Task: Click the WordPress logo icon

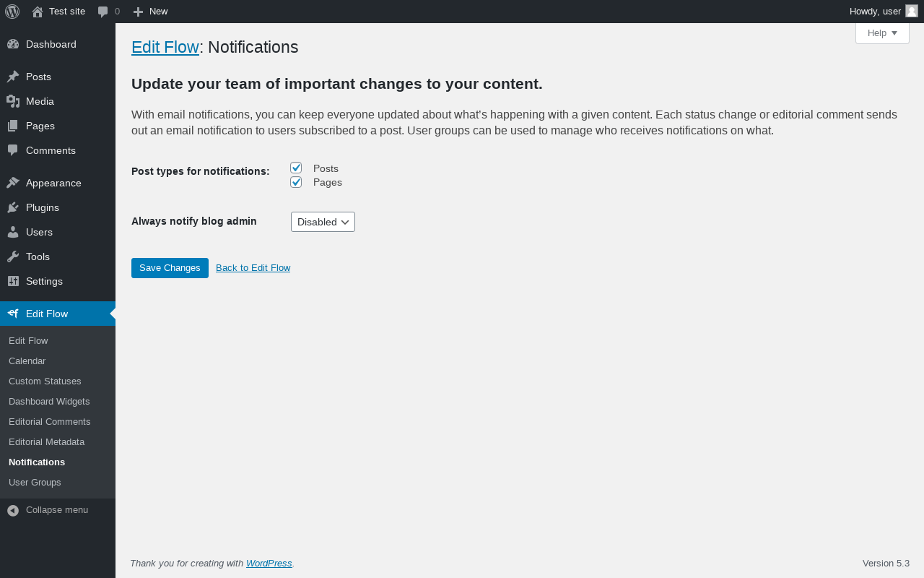Action: click(x=12, y=12)
